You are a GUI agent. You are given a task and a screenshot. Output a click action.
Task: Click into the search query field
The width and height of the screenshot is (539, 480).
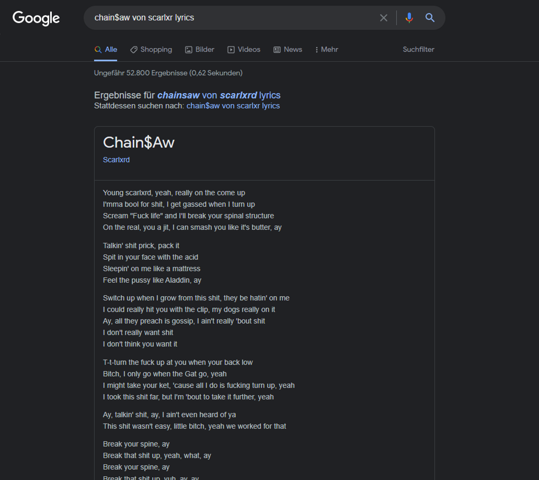(234, 18)
